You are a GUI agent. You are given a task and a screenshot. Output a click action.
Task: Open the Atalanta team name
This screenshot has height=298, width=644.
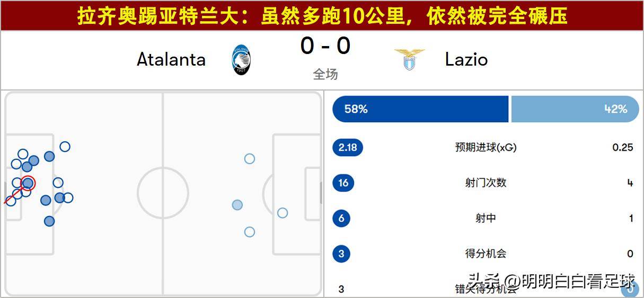click(x=171, y=59)
